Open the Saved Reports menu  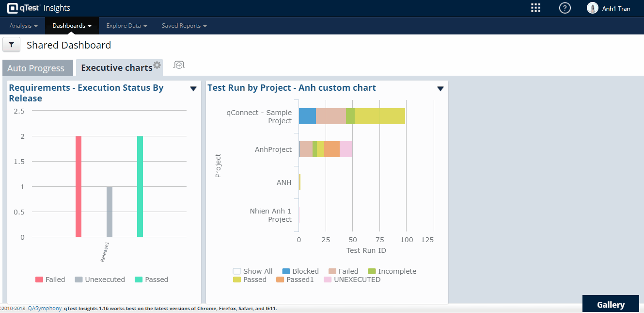tap(184, 26)
